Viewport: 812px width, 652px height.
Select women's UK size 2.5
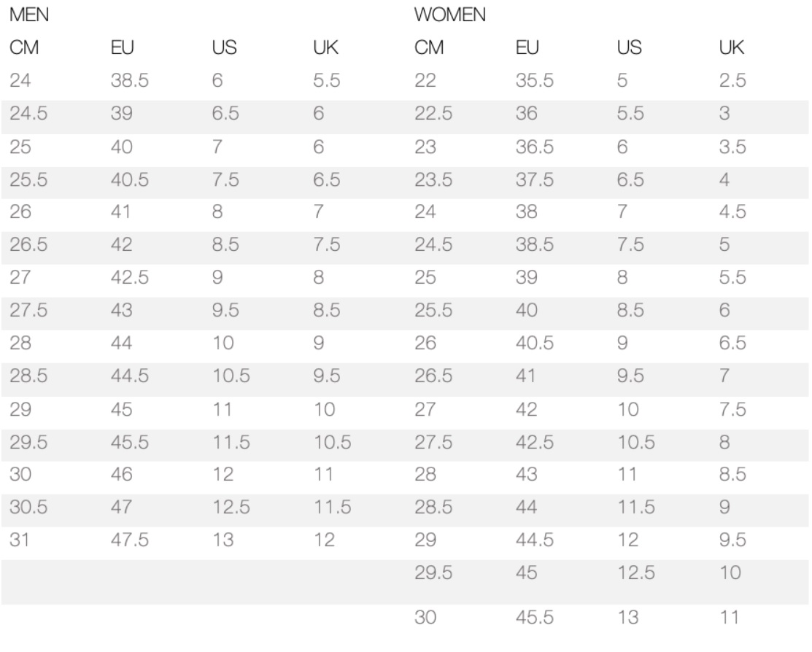[x=732, y=80]
